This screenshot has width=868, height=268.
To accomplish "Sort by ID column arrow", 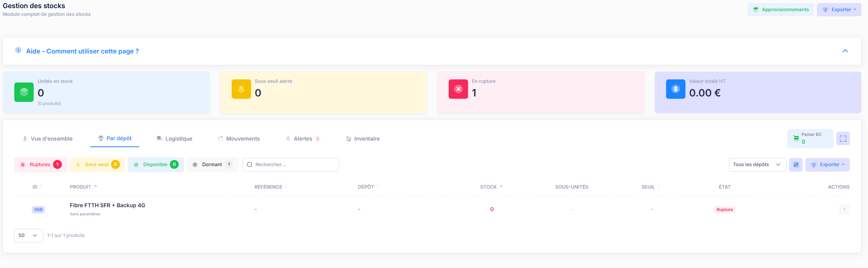I will click(41, 187).
